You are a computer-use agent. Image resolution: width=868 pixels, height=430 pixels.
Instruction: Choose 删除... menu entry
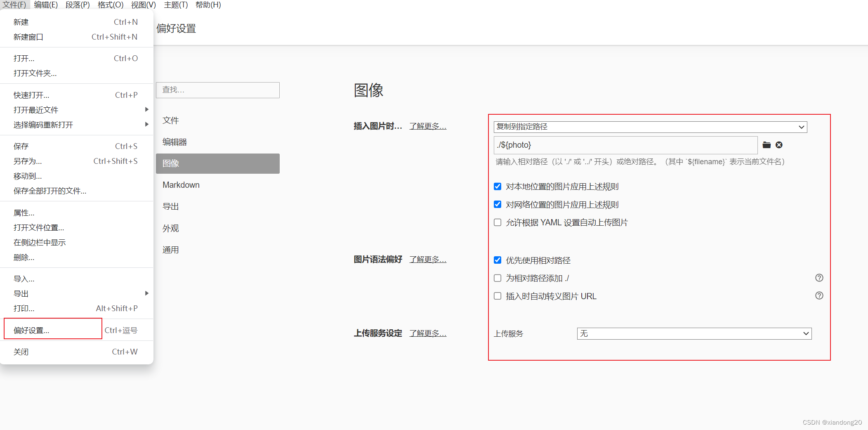(77, 257)
